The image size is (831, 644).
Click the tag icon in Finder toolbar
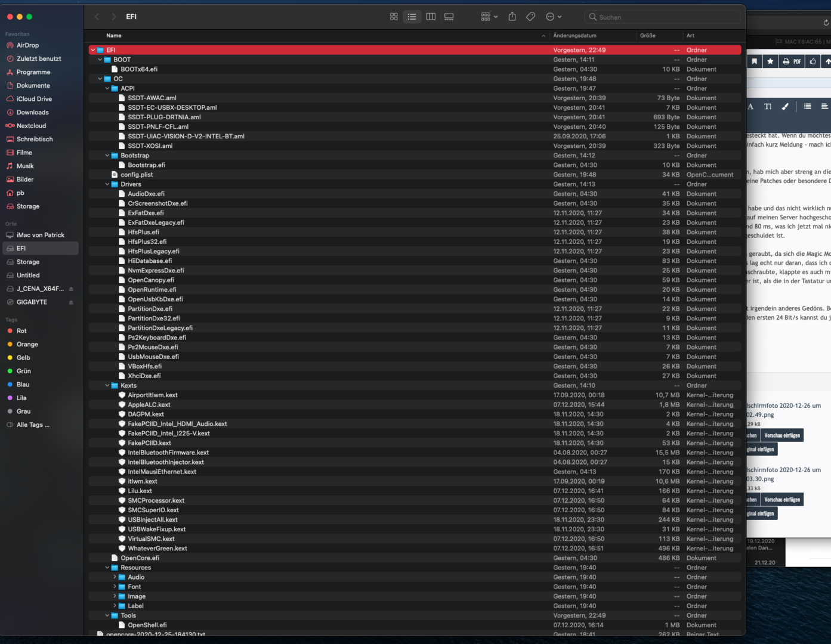[x=530, y=17]
